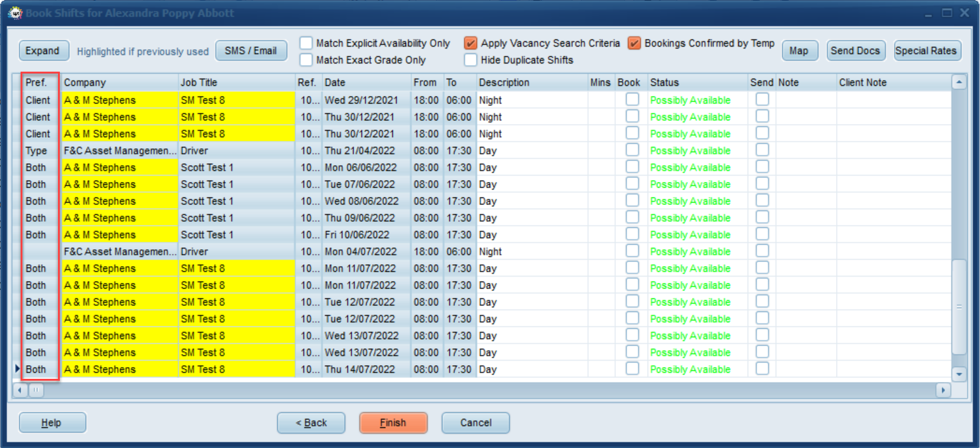This screenshot has height=448, width=980.
Task: Untick Bookings Confirmed by Temp checkbox
Action: 635,43
